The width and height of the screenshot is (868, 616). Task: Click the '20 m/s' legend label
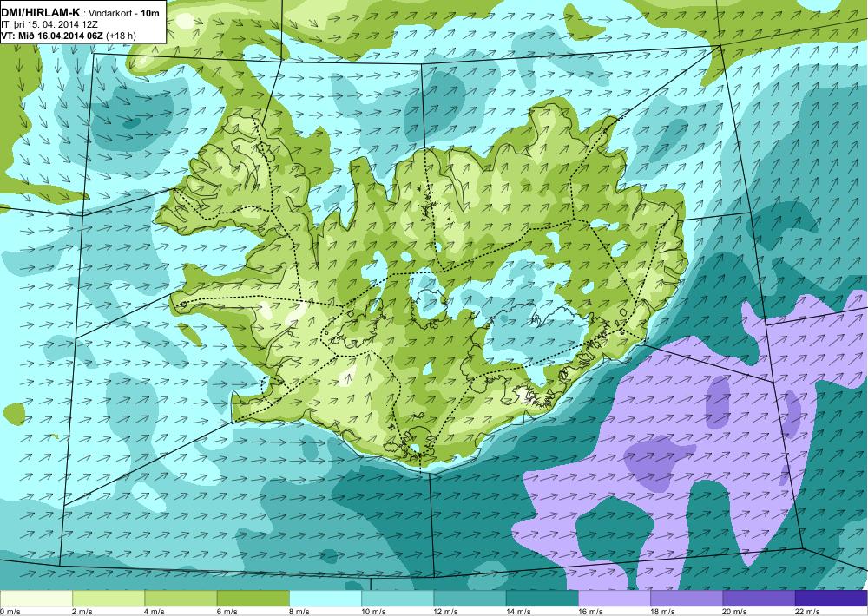(735, 612)
